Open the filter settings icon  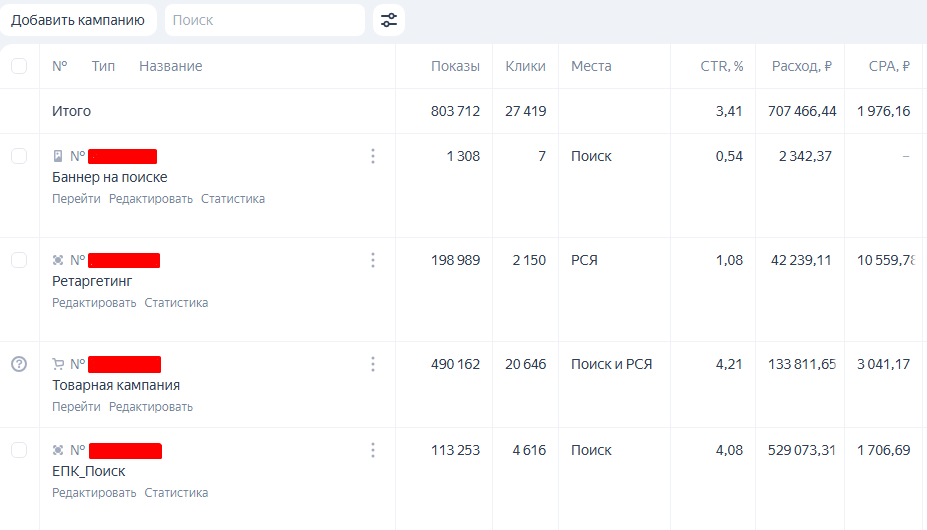[389, 20]
